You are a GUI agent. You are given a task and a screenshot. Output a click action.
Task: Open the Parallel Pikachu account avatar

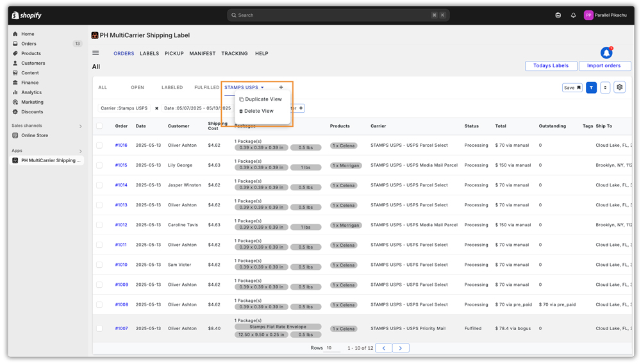point(588,15)
